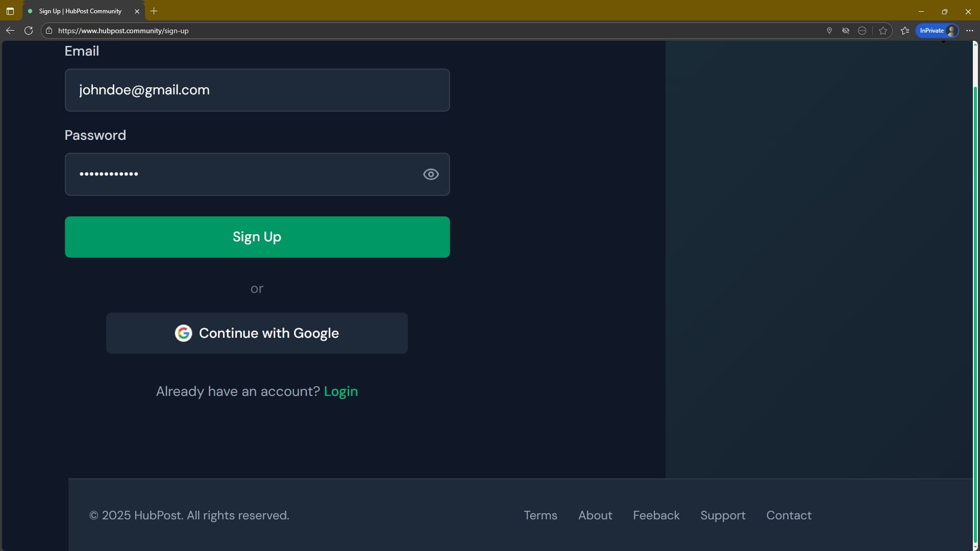The width and height of the screenshot is (980, 551).
Task: Open browser settings and more menu
Action: (970, 31)
